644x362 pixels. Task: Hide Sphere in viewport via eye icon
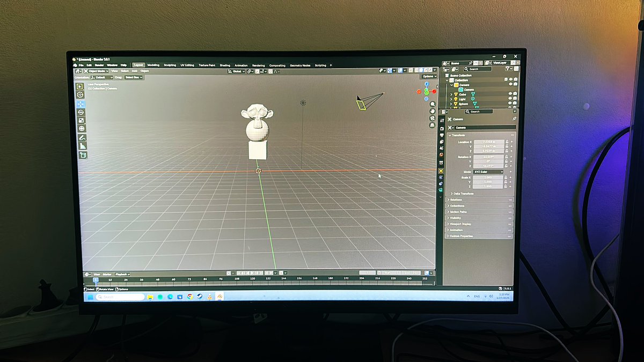point(510,103)
